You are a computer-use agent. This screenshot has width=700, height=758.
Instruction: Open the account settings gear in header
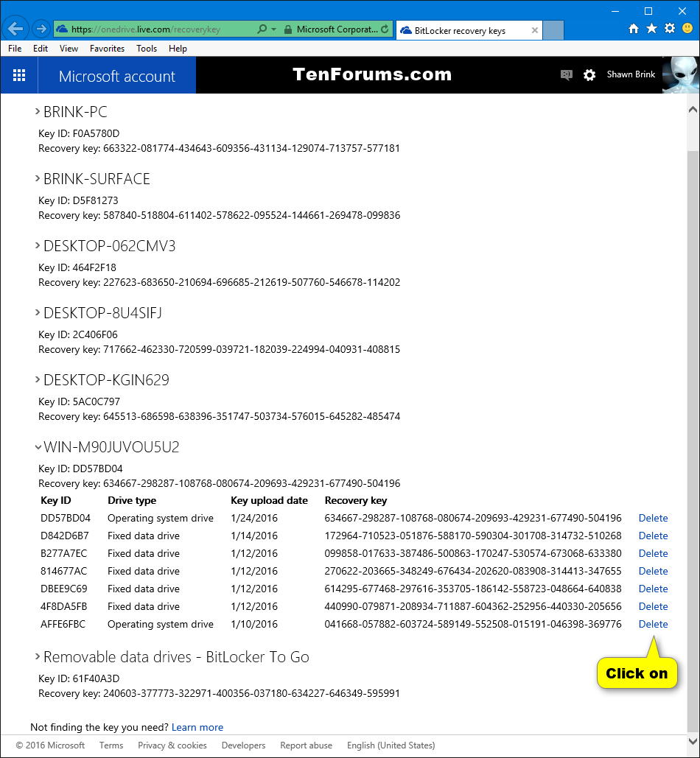coord(589,75)
